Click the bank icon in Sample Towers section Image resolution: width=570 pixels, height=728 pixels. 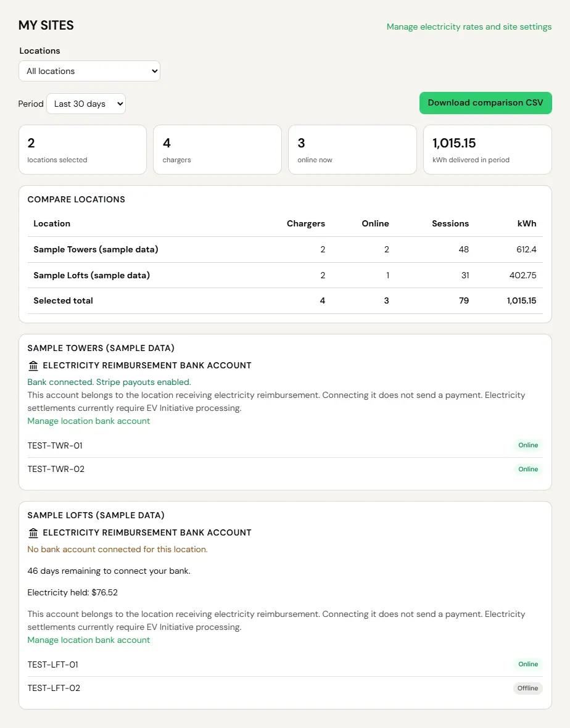pyautogui.click(x=33, y=366)
